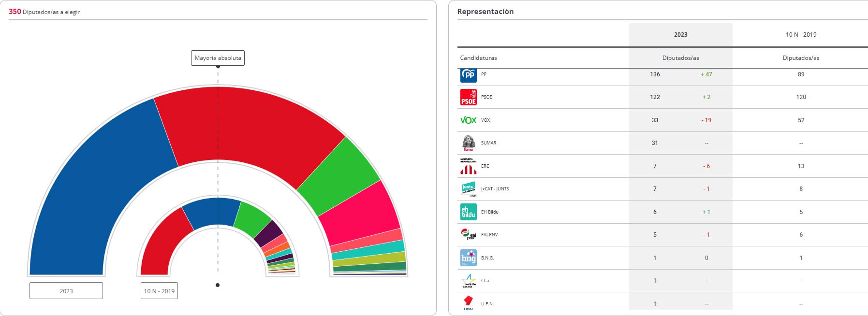This screenshot has width=868, height=316.
Task: Select the B.N.G. party logo
Action: (x=468, y=258)
